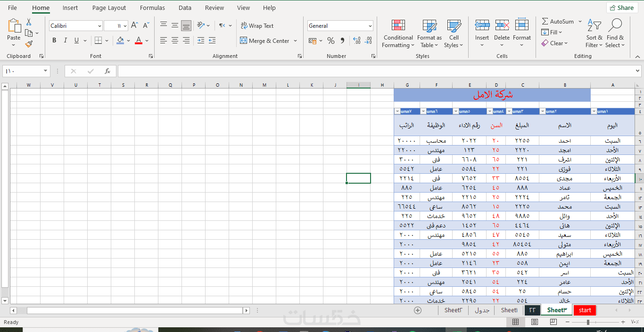Align text left in cells
The width and height of the screenshot is (644, 332).
[x=164, y=40]
